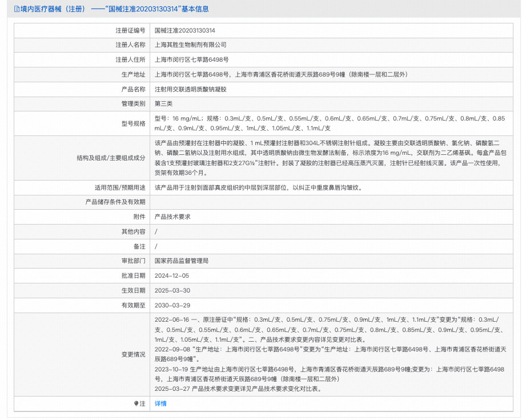Click the 变更情况 row label
522x420 pixels.
point(133,354)
